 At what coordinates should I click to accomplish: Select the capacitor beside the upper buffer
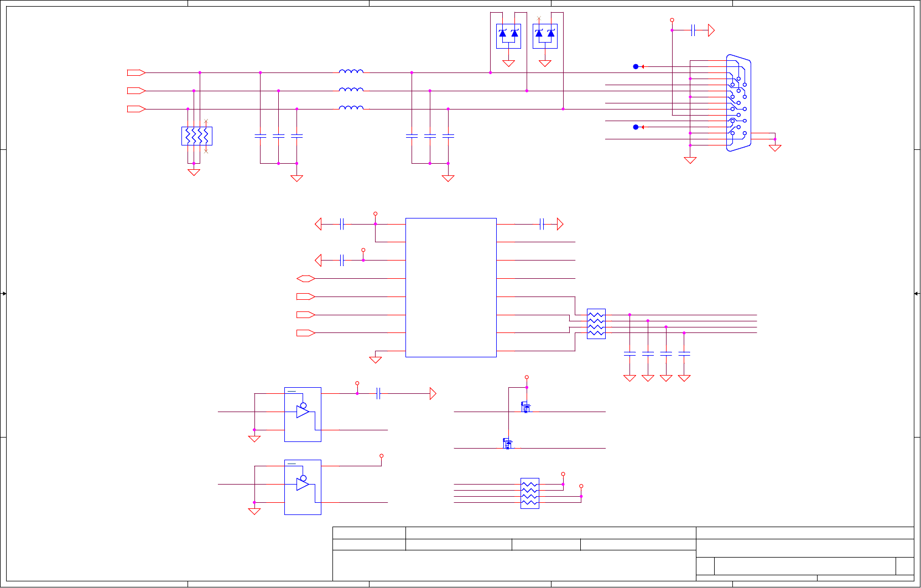(x=378, y=393)
